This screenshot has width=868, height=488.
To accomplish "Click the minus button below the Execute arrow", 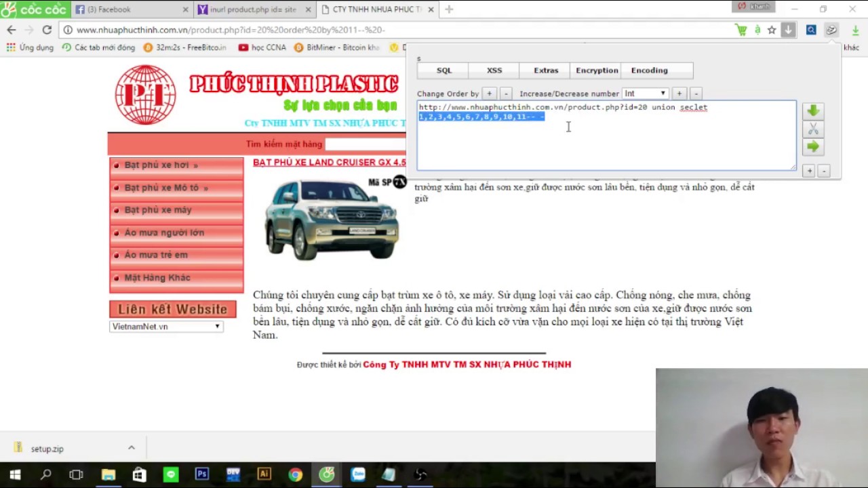I will tap(824, 171).
